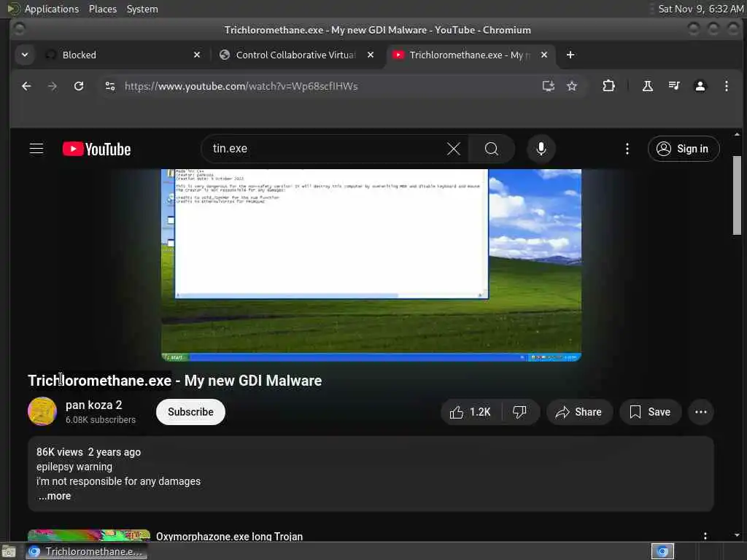Screen dimensions: 747x560
Task: Install app icon in address bar
Action: pos(549,86)
